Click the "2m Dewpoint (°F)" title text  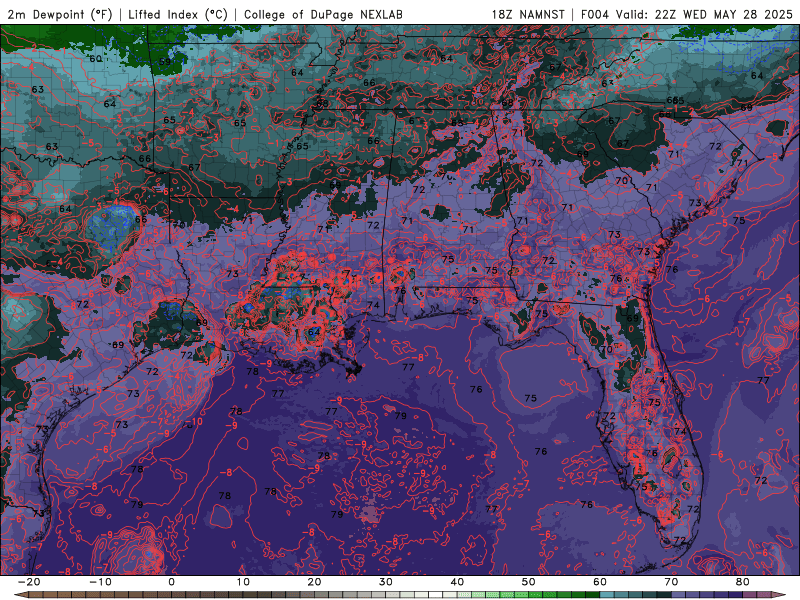click(x=60, y=14)
